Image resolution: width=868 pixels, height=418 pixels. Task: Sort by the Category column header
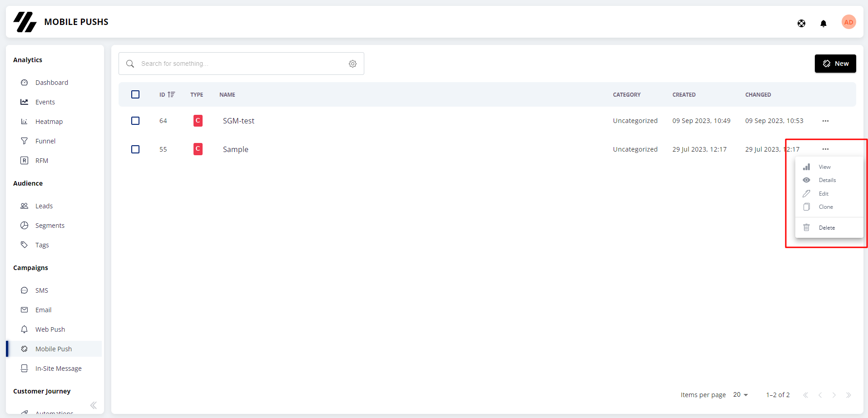pos(626,95)
